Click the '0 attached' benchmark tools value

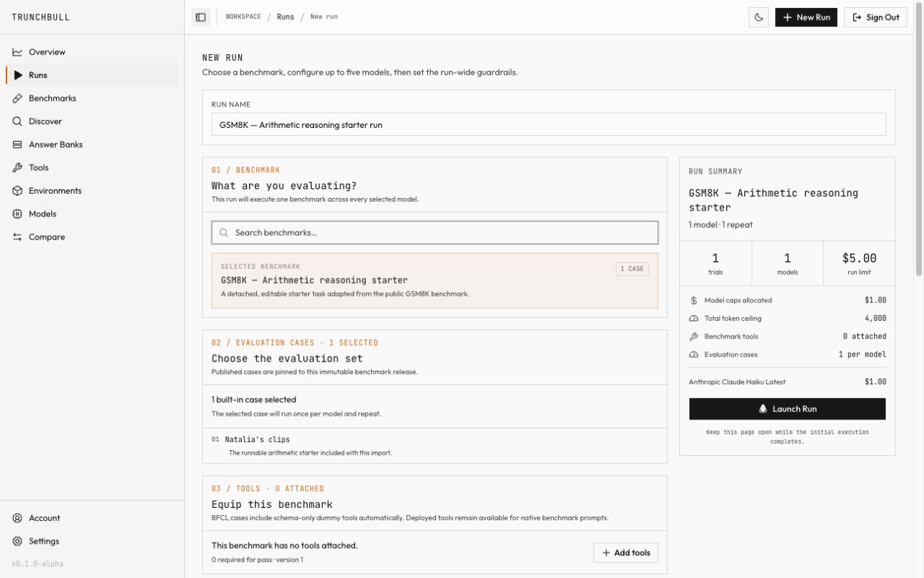pyautogui.click(x=865, y=337)
